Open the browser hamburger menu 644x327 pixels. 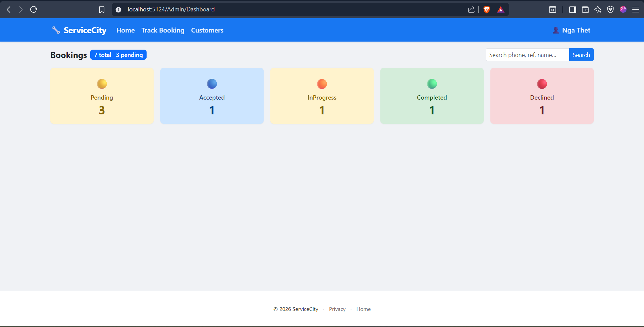pyautogui.click(x=636, y=9)
